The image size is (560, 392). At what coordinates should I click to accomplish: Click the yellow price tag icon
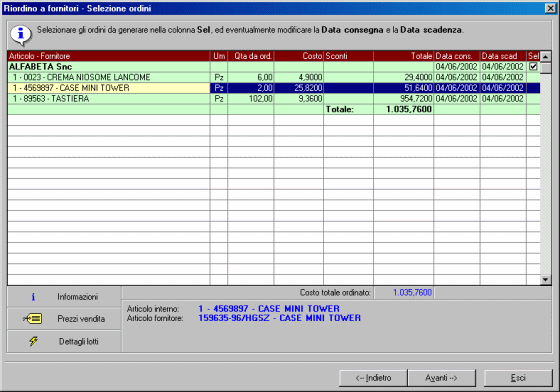click(x=32, y=318)
